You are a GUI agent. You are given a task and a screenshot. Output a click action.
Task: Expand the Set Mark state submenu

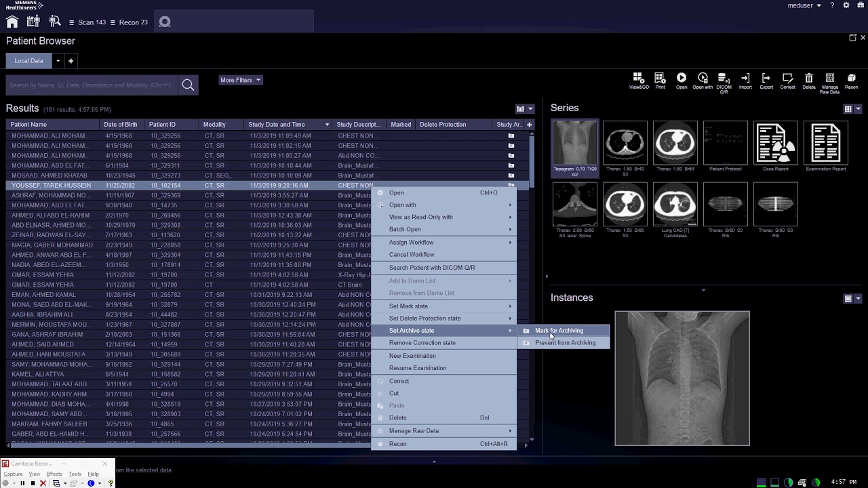(444, 306)
